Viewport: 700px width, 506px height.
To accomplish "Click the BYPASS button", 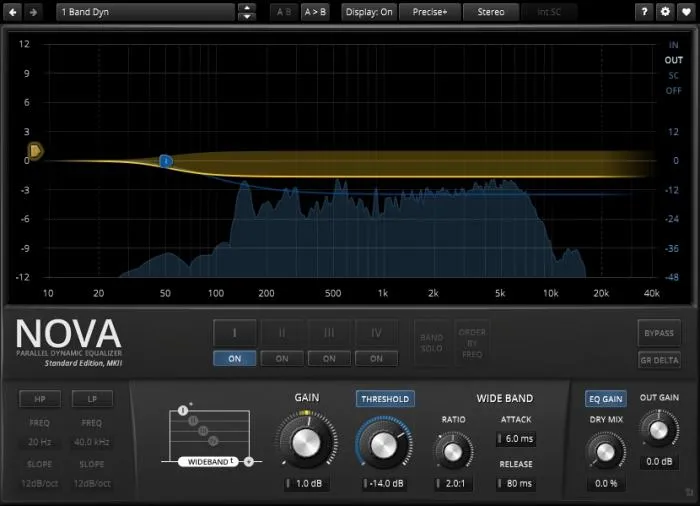I will 659,333.
